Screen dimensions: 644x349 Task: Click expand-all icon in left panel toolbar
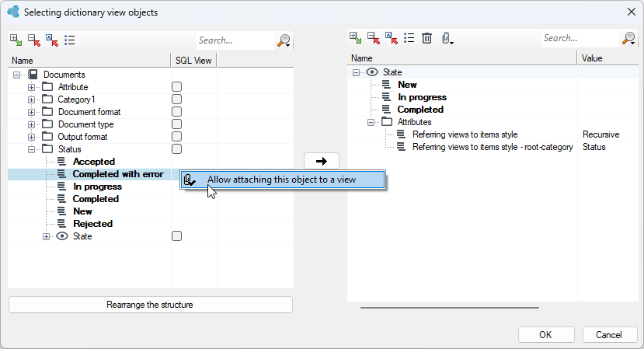coord(16,40)
